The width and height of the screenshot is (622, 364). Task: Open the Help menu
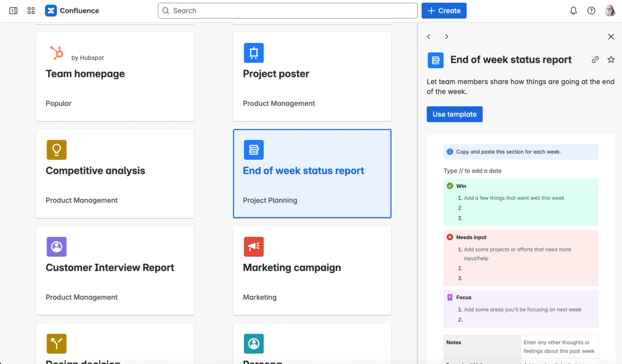pyautogui.click(x=591, y=11)
